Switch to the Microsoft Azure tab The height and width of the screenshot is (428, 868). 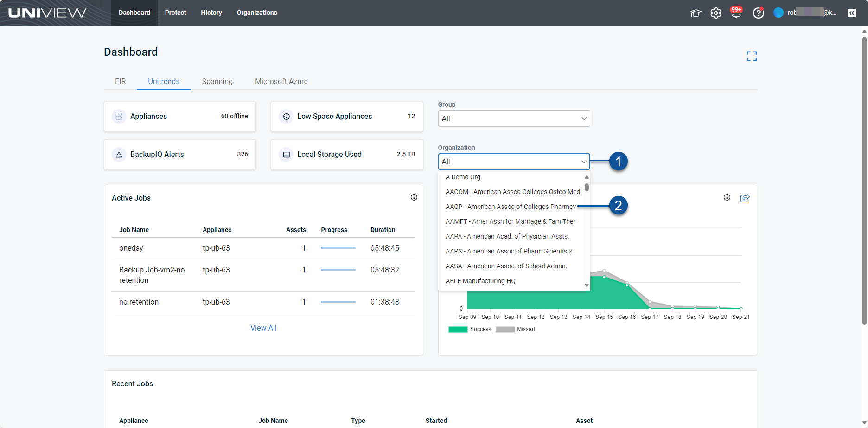click(281, 81)
